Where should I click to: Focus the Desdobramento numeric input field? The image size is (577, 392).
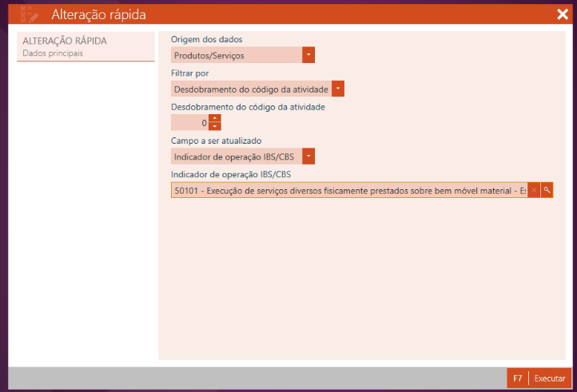(x=189, y=123)
